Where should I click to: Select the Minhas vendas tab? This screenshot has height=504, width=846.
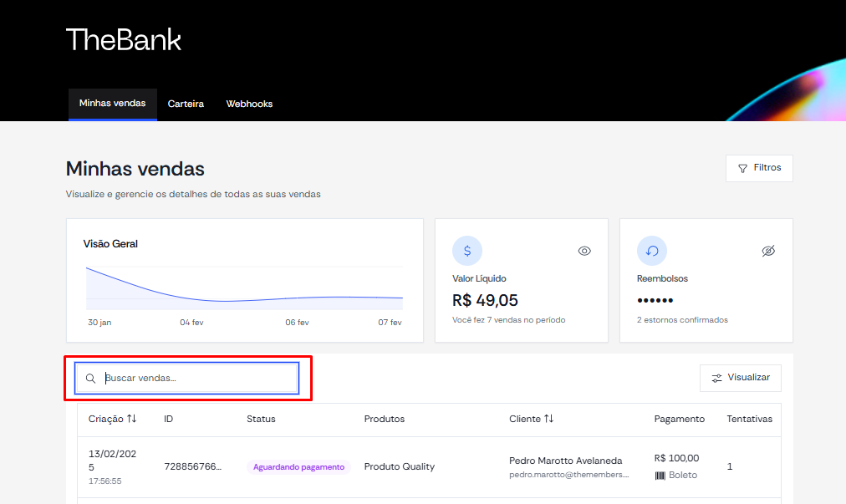coord(112,104)
